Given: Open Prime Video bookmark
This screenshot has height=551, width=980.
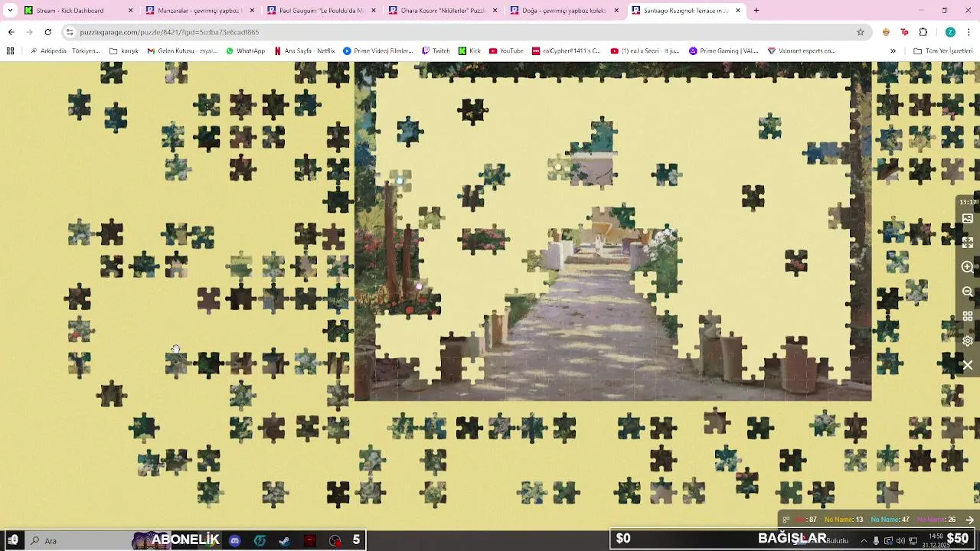Looking at the screenshot, I should click(378, 51).
